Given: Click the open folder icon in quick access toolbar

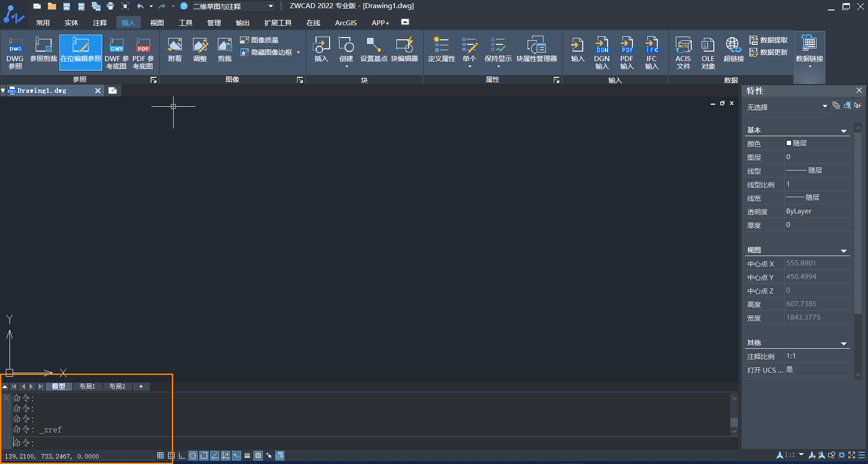Looking at the screenshot, I should 52,6.
